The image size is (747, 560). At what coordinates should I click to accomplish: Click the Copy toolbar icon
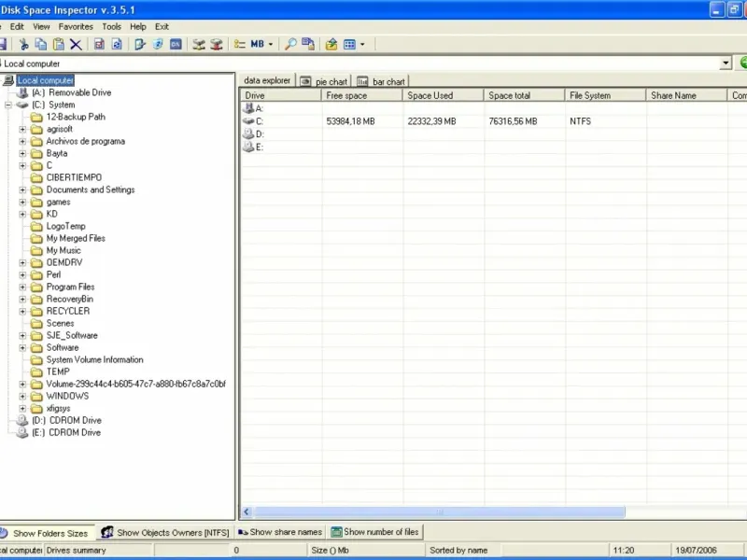(41, 44)
